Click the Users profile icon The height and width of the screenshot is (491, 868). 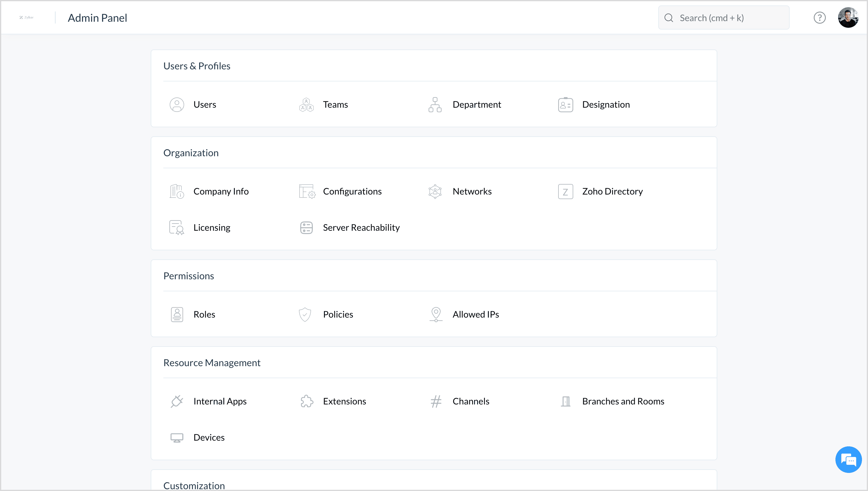[177, 105]
